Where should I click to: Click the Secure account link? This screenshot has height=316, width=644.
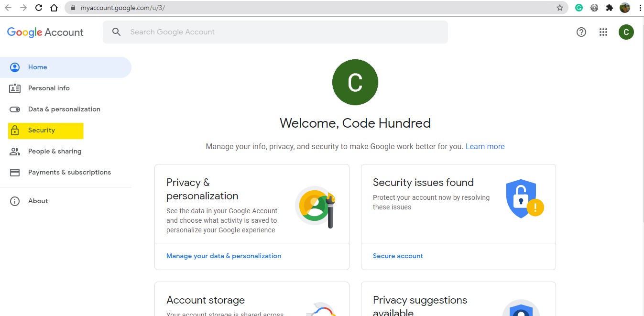[398, 256]
